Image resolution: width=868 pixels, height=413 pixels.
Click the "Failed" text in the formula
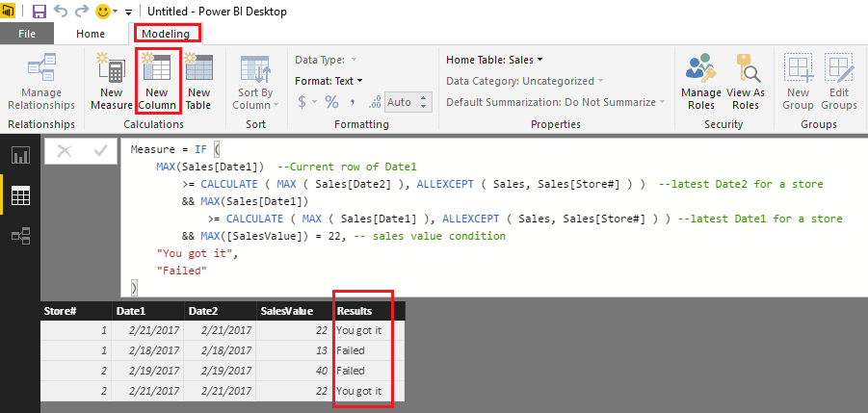181,271
